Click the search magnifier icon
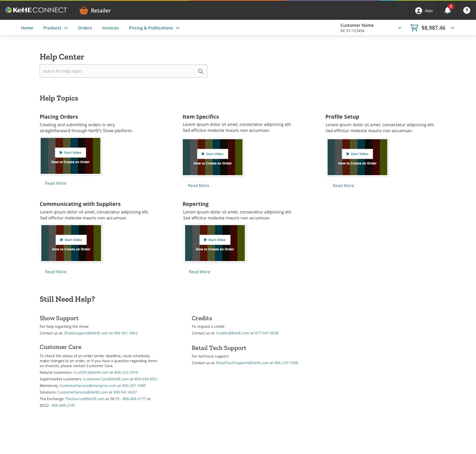The width and height of the screenshot is (476, 454). tap(201, 71)
